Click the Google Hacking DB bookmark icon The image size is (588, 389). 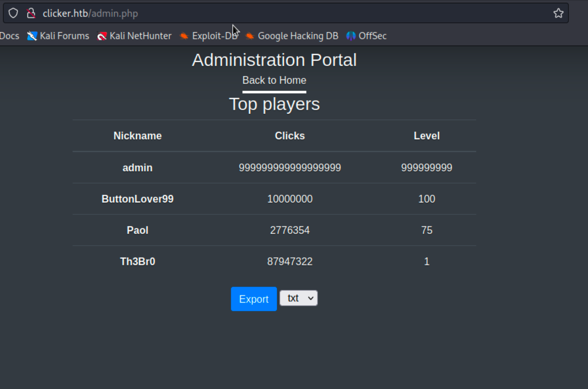[250, 36]
